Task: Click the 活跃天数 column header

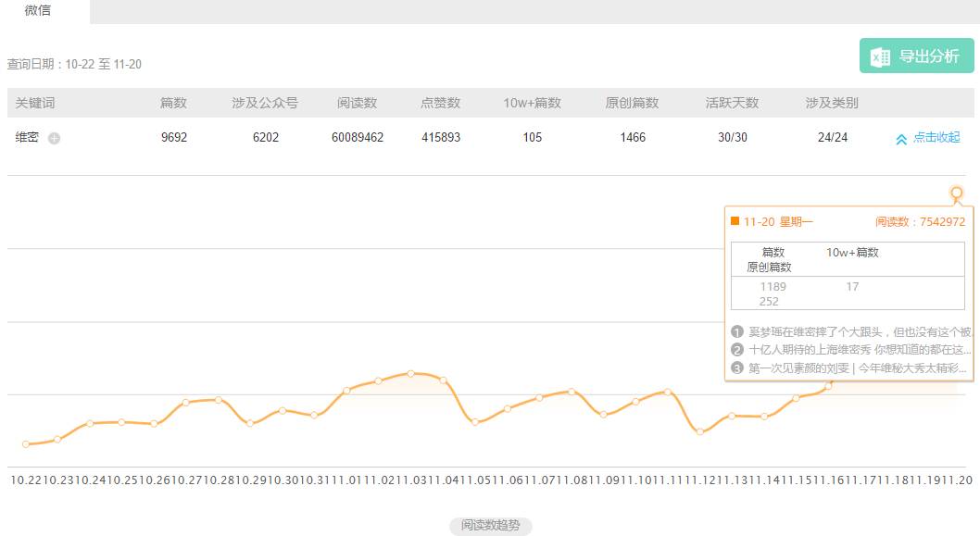Action: point(732,103)
